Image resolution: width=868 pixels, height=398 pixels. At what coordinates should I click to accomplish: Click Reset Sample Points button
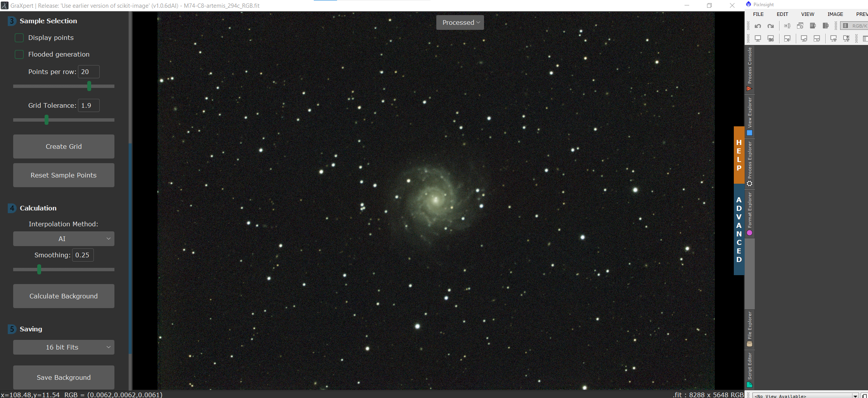[64, 175]
